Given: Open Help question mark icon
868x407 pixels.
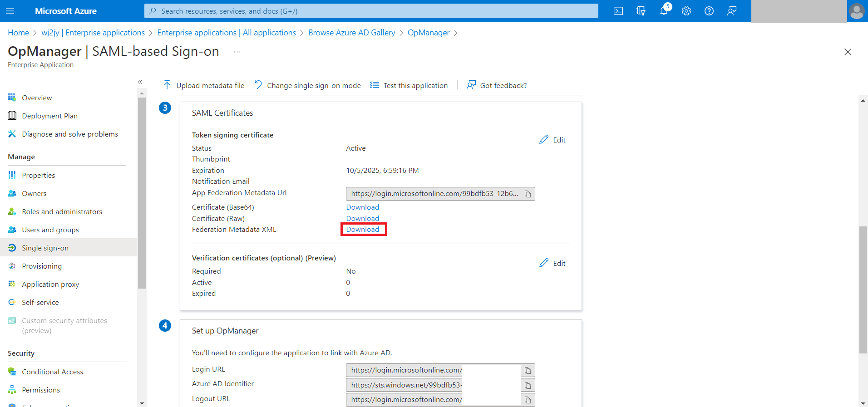Looking at the screenshot, I should (x=709, y=11).
